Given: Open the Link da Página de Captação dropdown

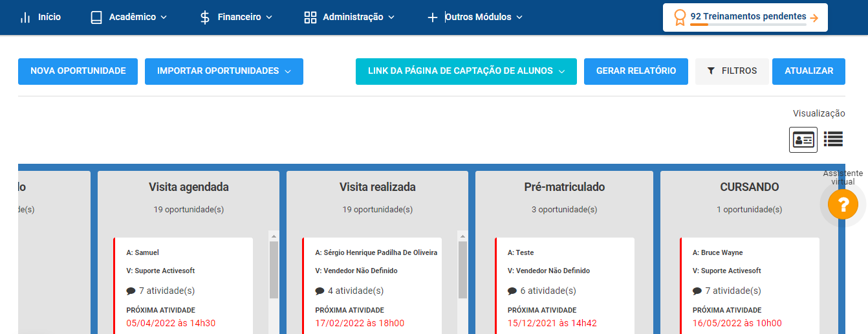Looking at the screenshot, I should 466,71.
